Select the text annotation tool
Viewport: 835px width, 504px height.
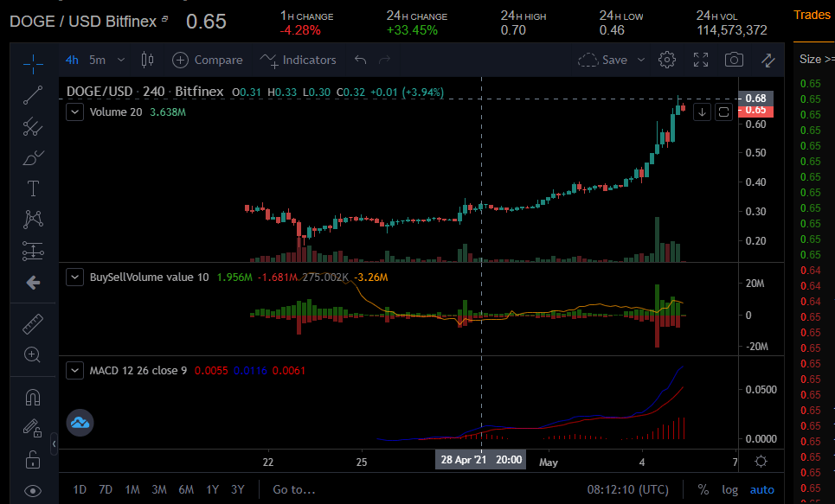click(33, 188)
